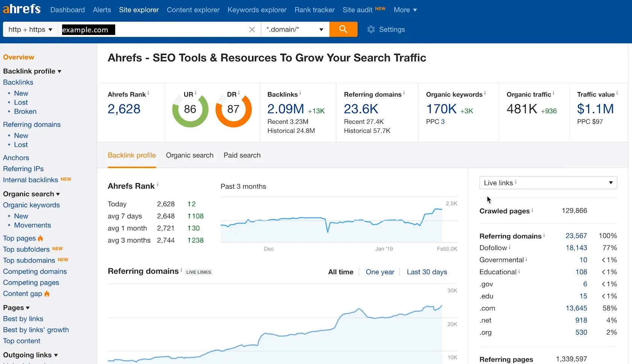Click the orange DR 87 gauge
Image resolution: width=632 pixels, height=364 pixels.
click(233, 110)
